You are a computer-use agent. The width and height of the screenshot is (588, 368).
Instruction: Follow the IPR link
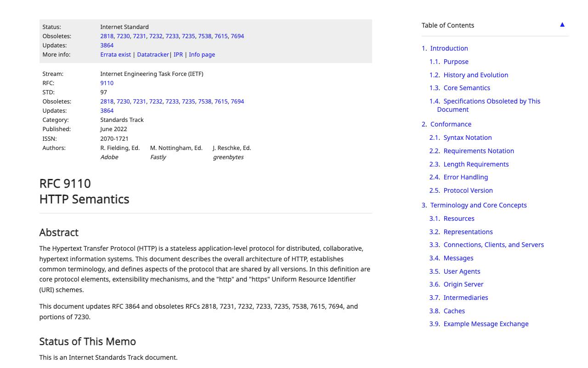[178, 54]
